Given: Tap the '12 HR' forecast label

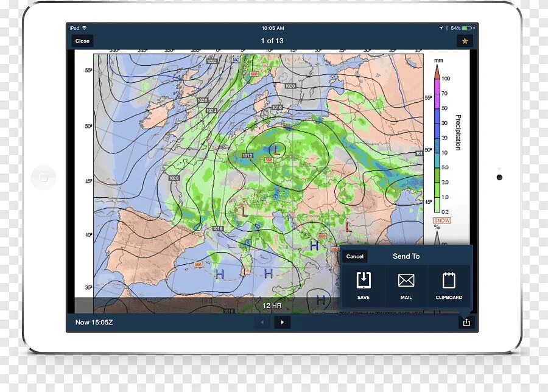Looking at the screenshot, I should (x=272, y=306).
